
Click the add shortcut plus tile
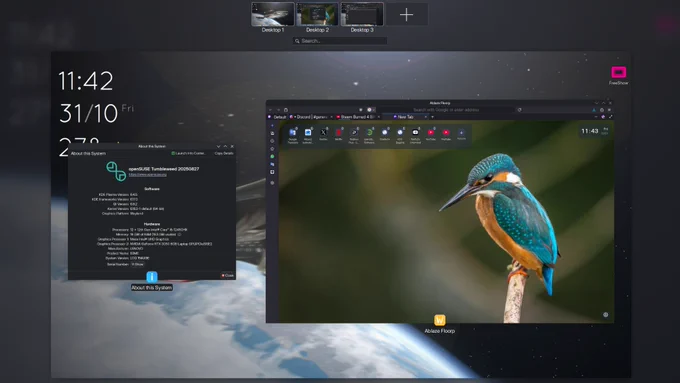461,134
